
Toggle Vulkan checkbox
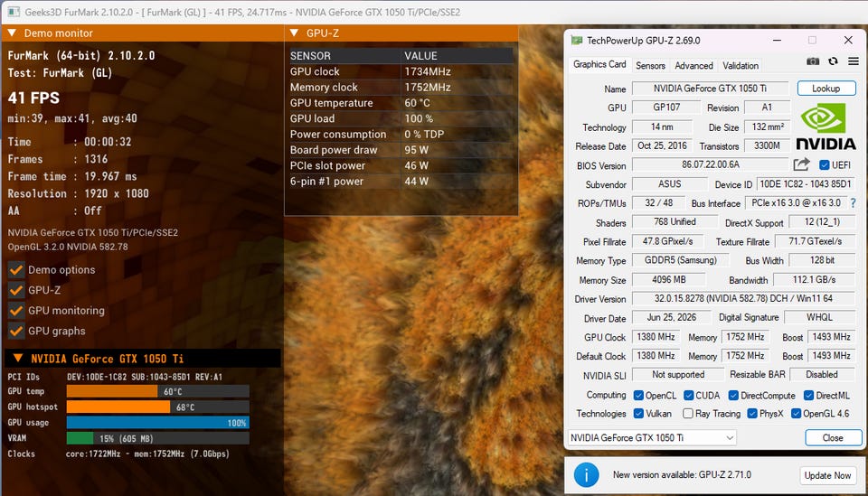click(x=638, y=413)
